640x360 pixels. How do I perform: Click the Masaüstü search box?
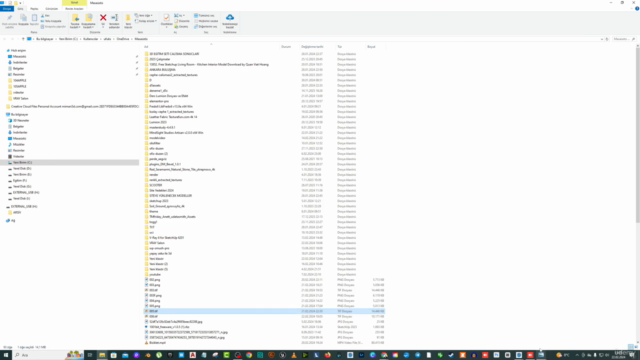point(624,39)
